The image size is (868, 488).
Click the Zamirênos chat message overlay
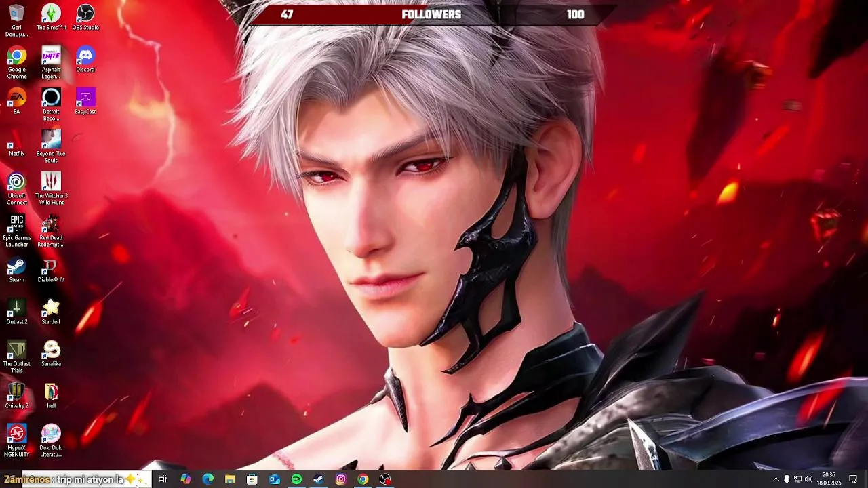tap(75, 479)
